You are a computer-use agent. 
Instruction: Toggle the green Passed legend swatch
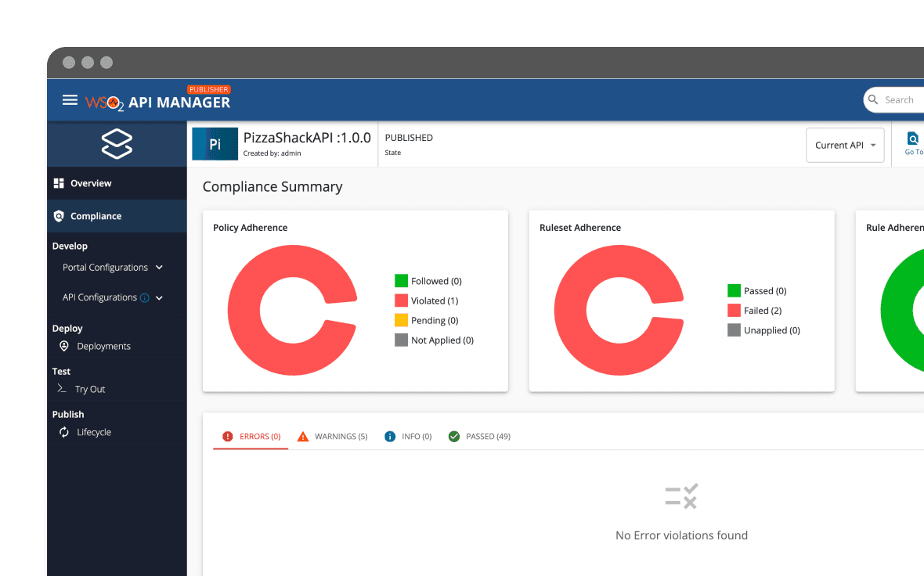pyautogui.click(x=734, y=291)
